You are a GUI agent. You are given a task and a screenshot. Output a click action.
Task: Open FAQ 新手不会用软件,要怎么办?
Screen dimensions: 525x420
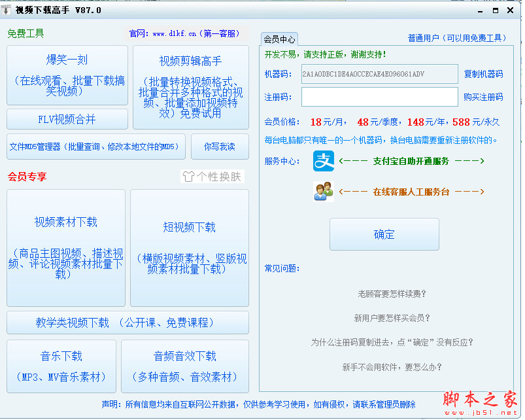(x=392, y=367)
